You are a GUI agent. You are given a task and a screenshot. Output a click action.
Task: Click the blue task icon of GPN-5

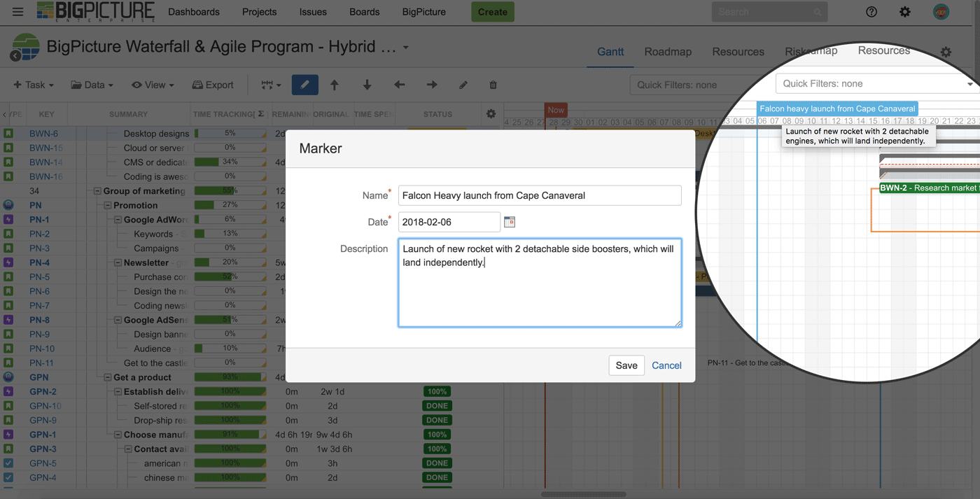tap(8, 463)
